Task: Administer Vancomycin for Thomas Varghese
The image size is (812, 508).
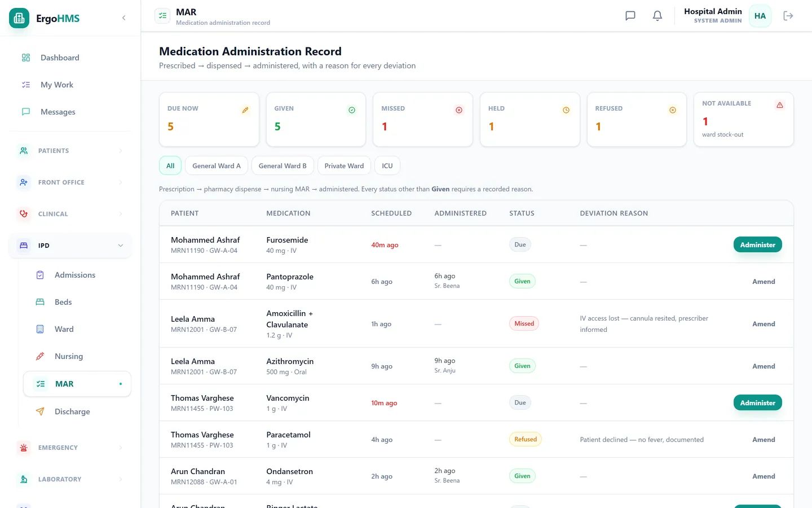Action: (757, 402)
